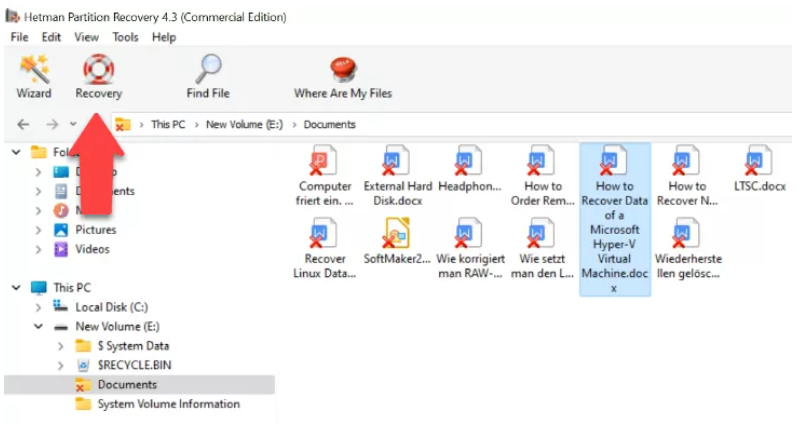This screenshot has height=442, width=807.
Task: Collapse the Folders tree section
Action: pyautogui.click(x=16, y=152)
